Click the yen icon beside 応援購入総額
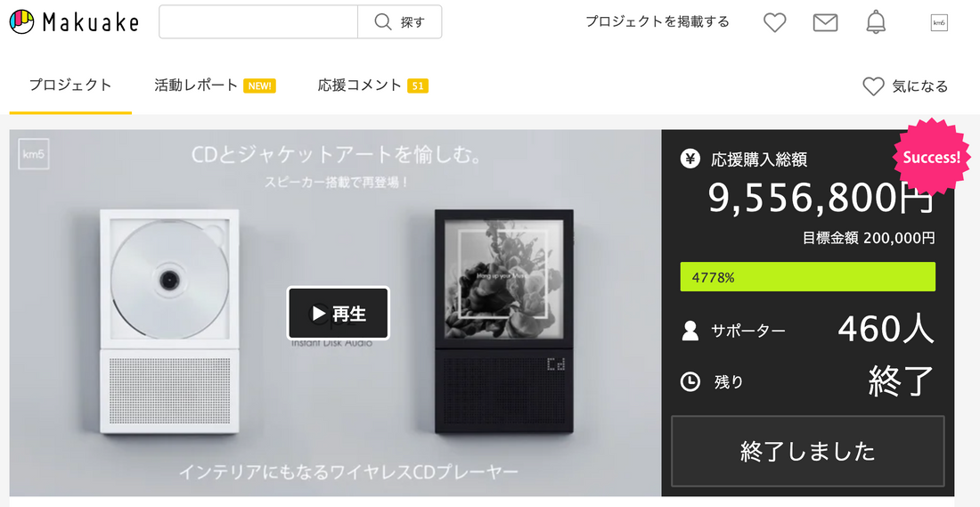The image size is (980, 507). [x=690, y=159]
